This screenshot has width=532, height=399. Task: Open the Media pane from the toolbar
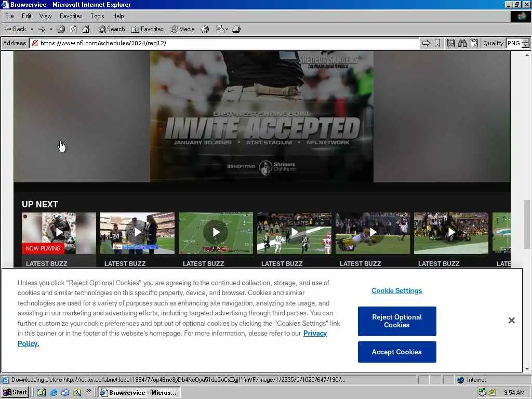(x=182, y=29)
